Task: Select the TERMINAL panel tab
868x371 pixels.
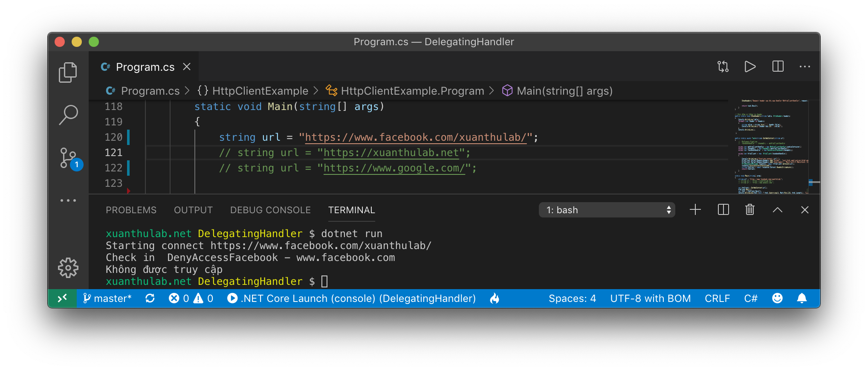Action: click(352, 210)
